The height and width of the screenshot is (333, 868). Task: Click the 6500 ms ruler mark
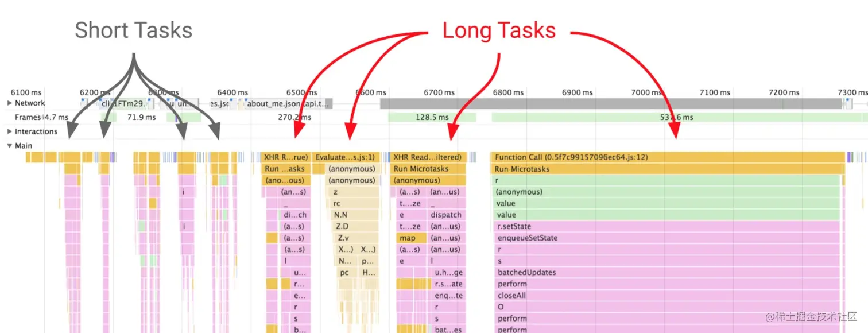pos(302,92)
